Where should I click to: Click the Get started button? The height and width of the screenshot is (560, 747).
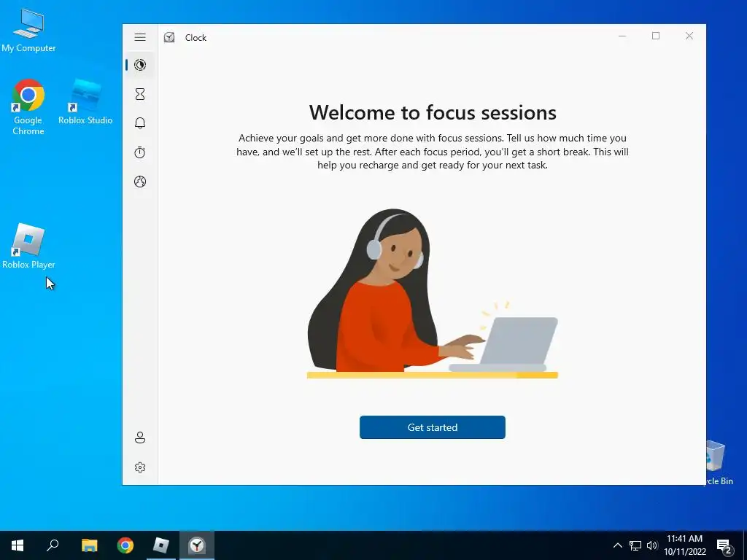tap(432, 427)
